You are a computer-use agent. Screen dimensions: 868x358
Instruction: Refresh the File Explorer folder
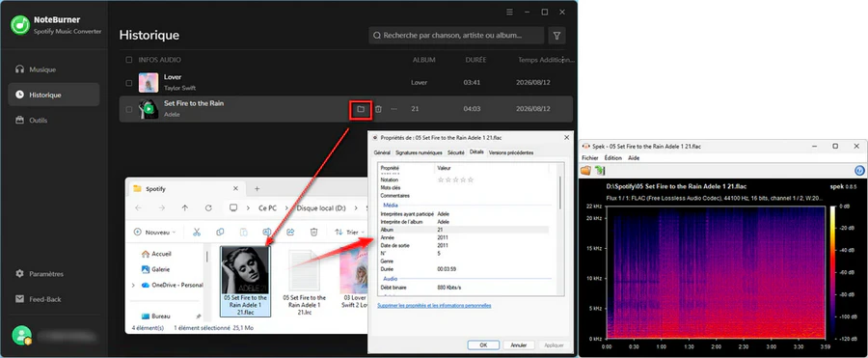coord(208,207)
